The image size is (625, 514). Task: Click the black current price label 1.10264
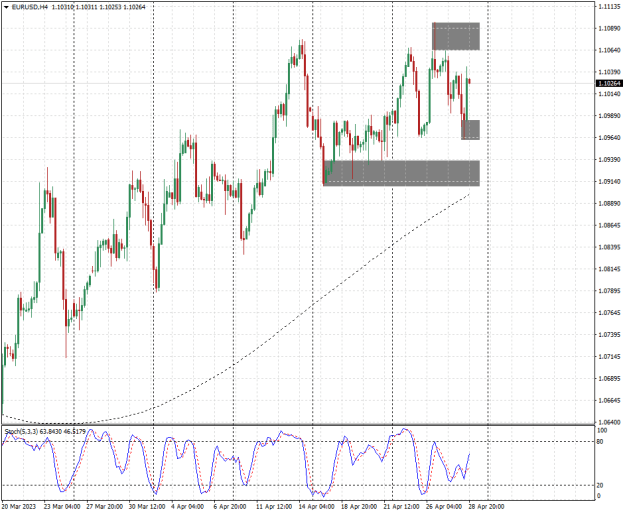(610, 83)
